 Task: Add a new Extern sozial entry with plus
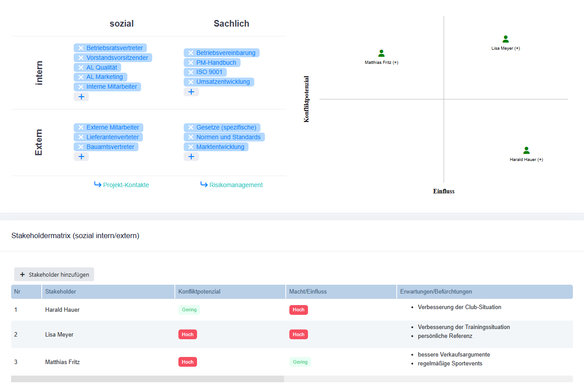[x=81, y=157]
